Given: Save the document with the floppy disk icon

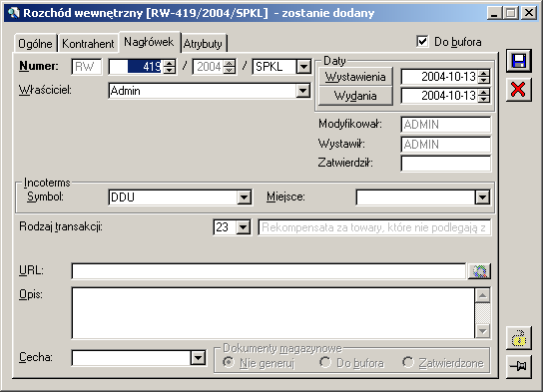Looking at the screenshot, I should [x=518, y=61].
